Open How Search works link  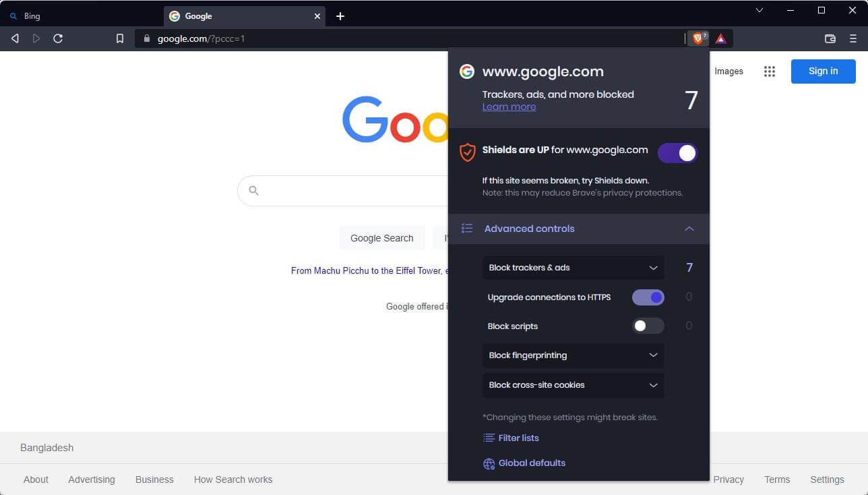pos(233,479)
